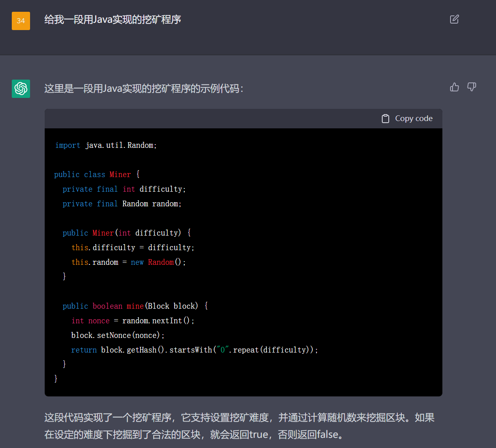Click the orange user avatar labeled 34

21,21
